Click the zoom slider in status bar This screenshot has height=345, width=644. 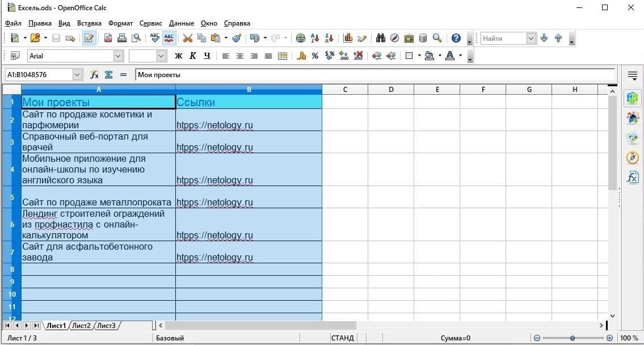(x=572, y=338)
